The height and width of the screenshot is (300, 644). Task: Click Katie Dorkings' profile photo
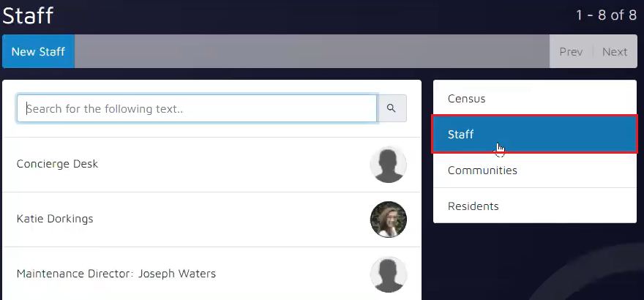388,220
